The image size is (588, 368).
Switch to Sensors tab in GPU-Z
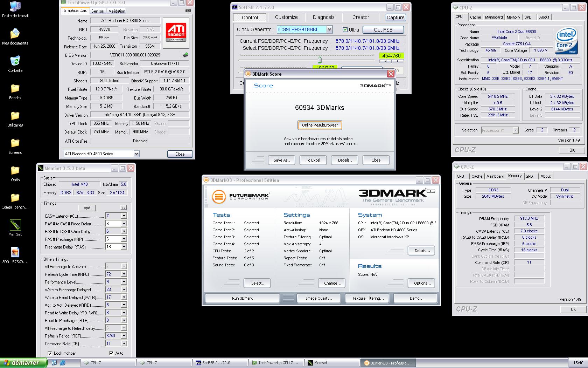point(98,11)
